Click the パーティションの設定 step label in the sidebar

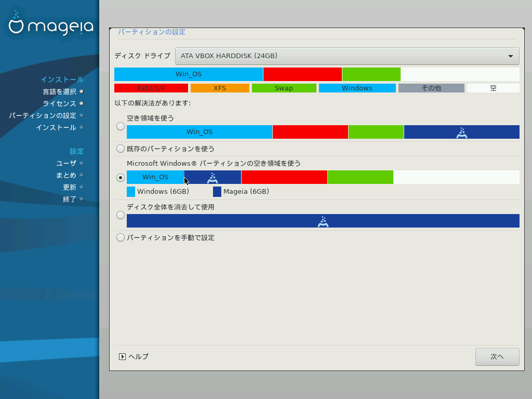pyautogui.click(x=43, y=115)
